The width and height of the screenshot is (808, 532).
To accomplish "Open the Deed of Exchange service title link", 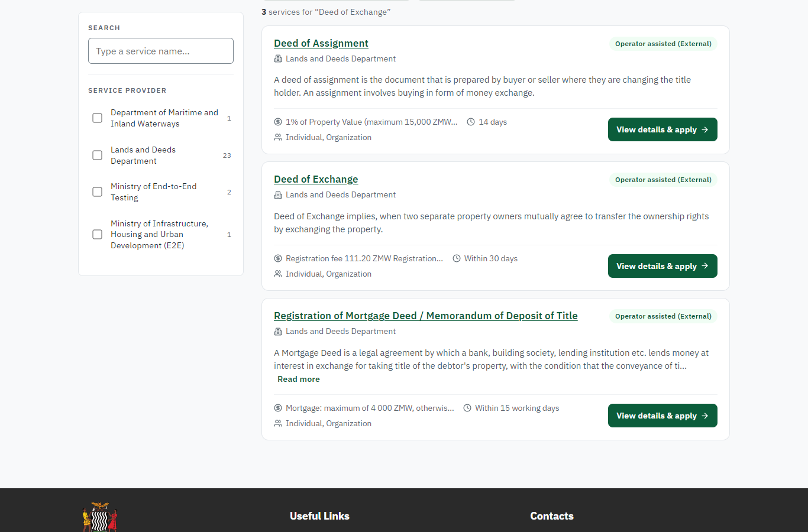I will pyautogui.click(x=316, y=180).
